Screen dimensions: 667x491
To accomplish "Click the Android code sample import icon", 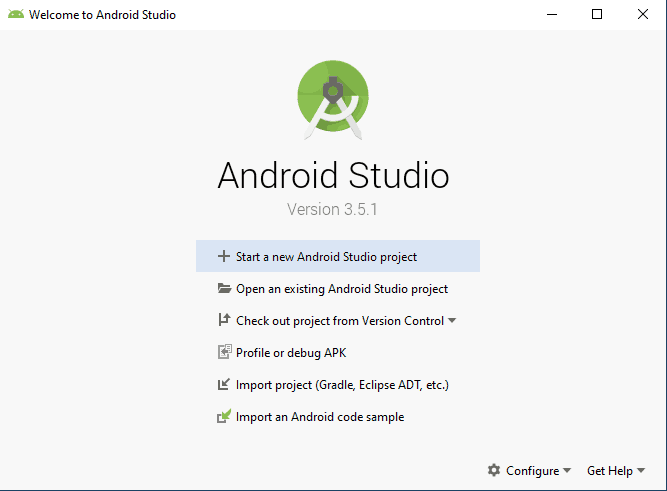I will 224,416.
